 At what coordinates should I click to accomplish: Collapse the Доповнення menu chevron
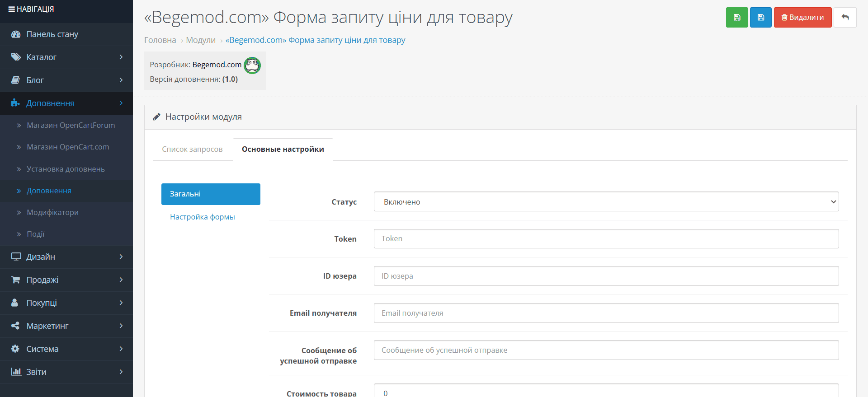click(121, 103)
